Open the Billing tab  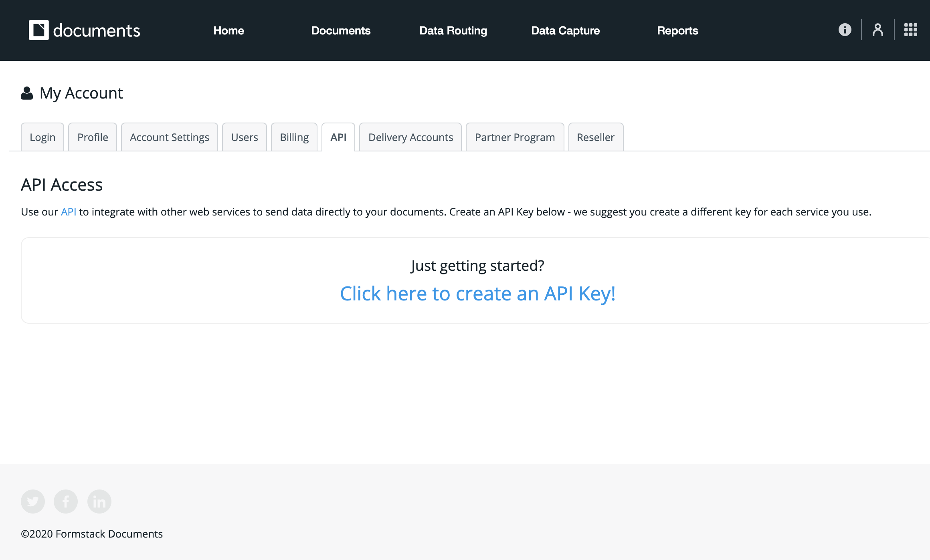click(x=294, y=137)
